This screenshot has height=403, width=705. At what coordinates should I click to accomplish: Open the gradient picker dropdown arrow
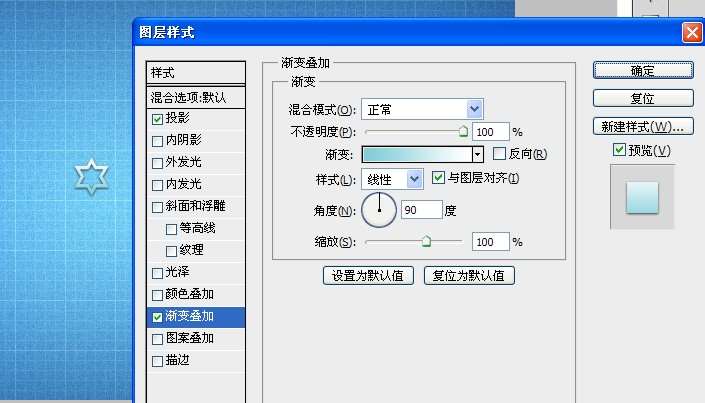pos(477,154)
